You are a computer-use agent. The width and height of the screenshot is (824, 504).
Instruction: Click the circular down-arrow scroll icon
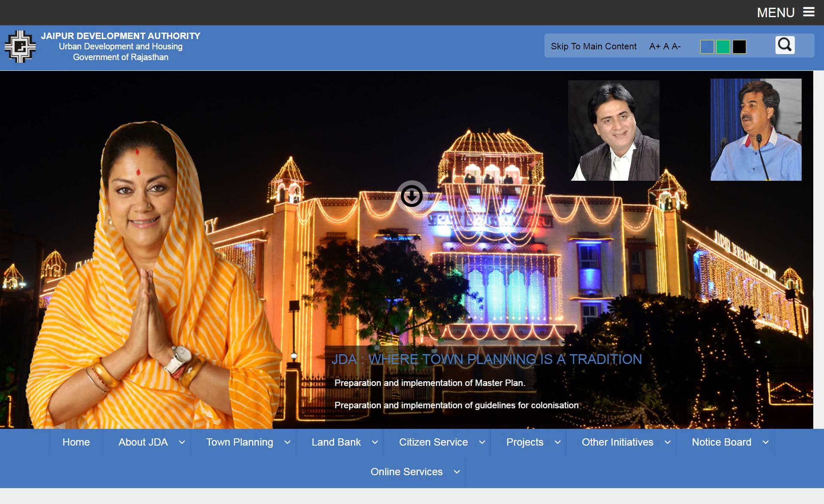click(411, 196)
